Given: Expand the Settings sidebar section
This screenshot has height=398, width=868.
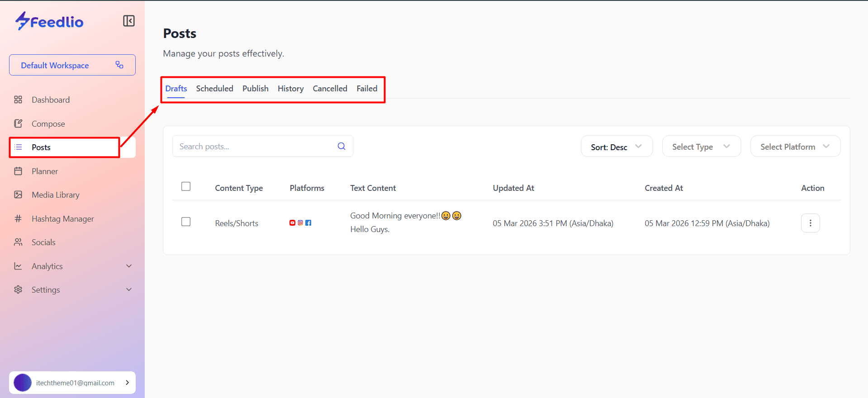Looking at the screenshot, I should pos(129,289).
